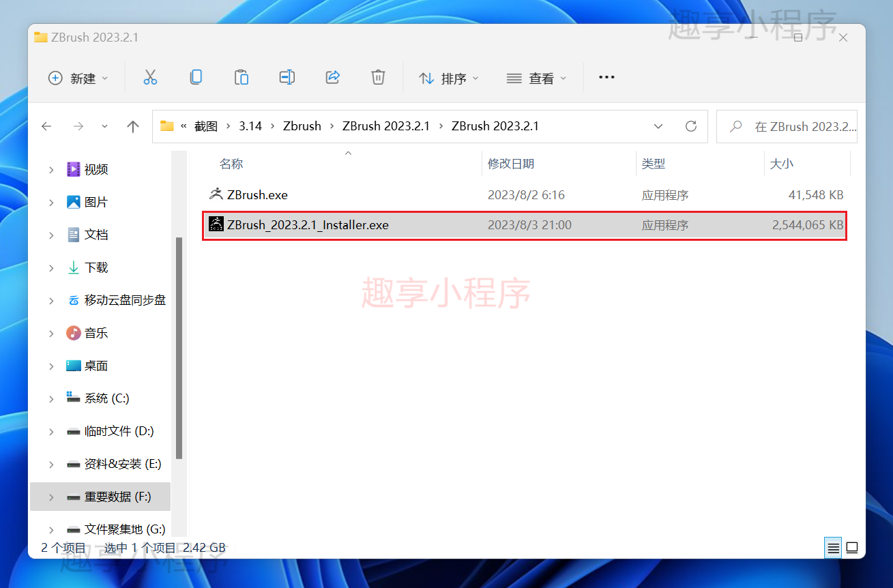
Task: Click the Share icon in toolbar
Action: [333, 78]
